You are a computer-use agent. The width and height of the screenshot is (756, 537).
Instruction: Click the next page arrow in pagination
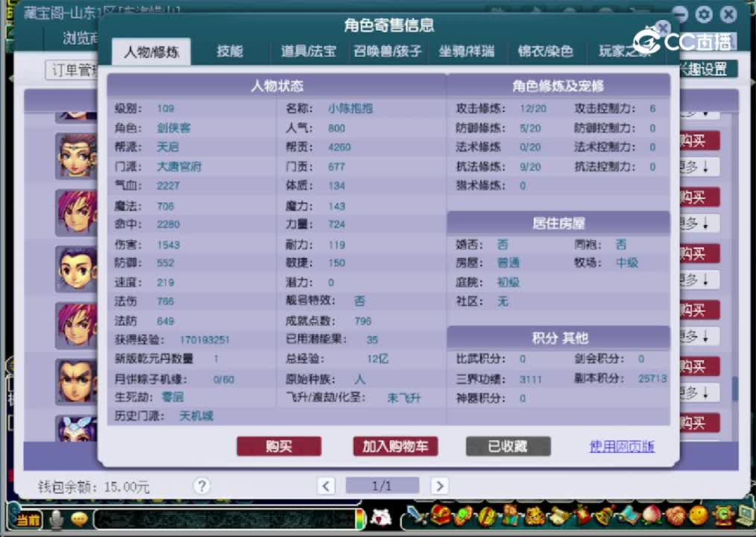pyautogui.click(x=439, y=486)
